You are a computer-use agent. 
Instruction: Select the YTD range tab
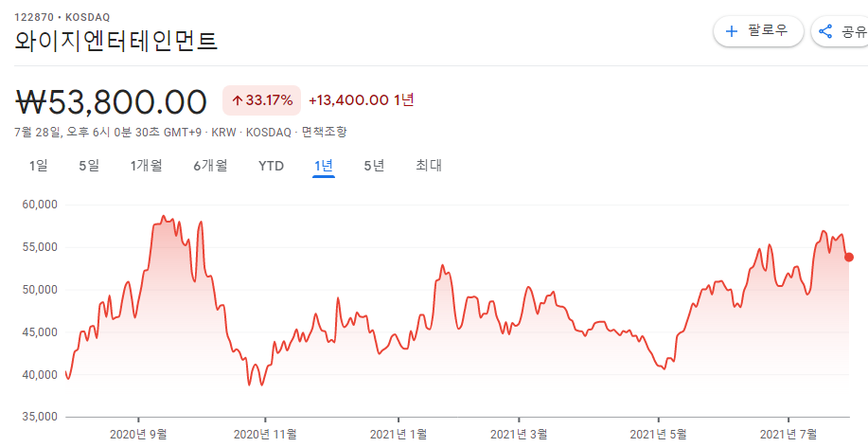(272, 166)
